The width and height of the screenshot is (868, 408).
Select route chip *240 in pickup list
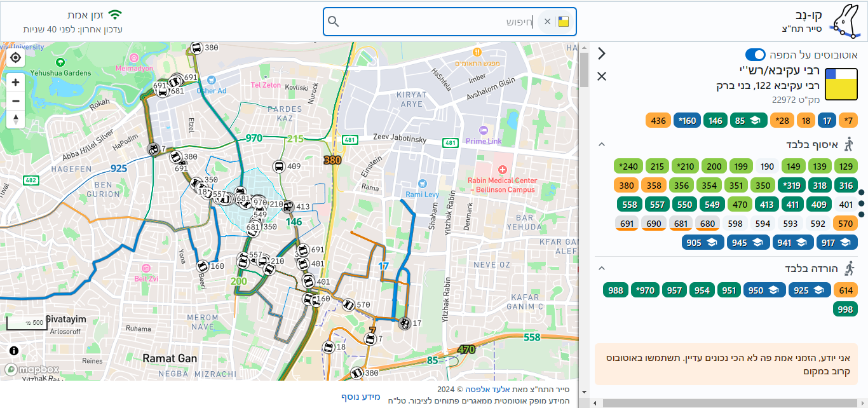click(x=629, y=167)
